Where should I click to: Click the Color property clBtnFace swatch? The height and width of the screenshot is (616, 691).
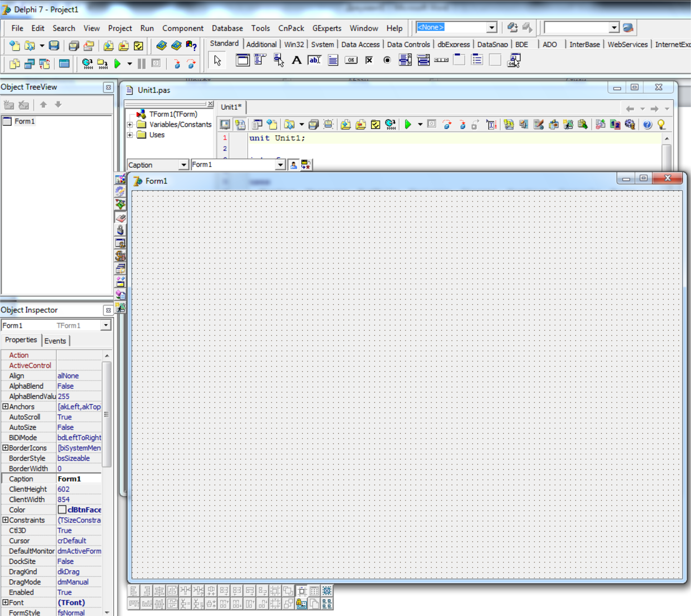(x=62, y=509)
